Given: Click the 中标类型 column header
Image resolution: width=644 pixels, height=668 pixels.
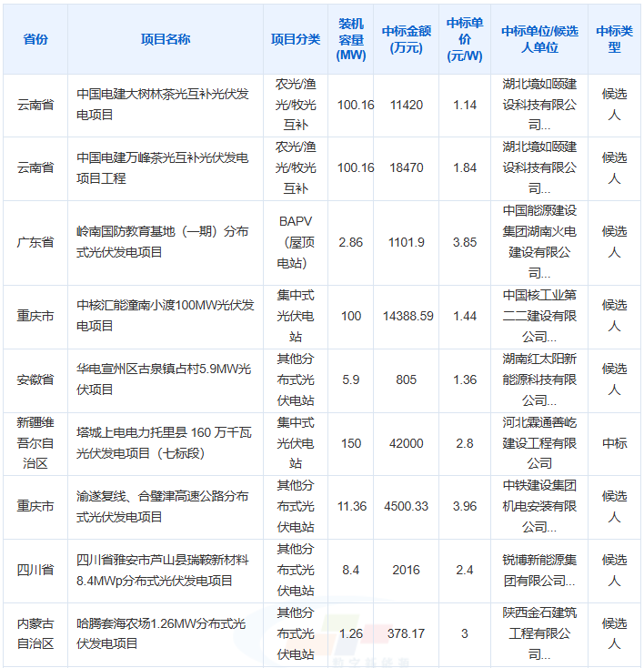Looking at the screenshot, I should point(614,39).
